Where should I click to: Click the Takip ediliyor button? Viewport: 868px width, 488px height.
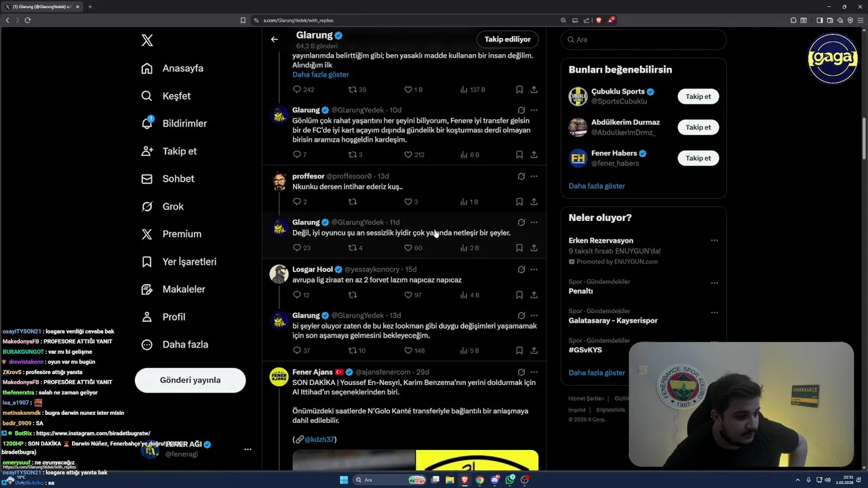click(x=507, y=39)
